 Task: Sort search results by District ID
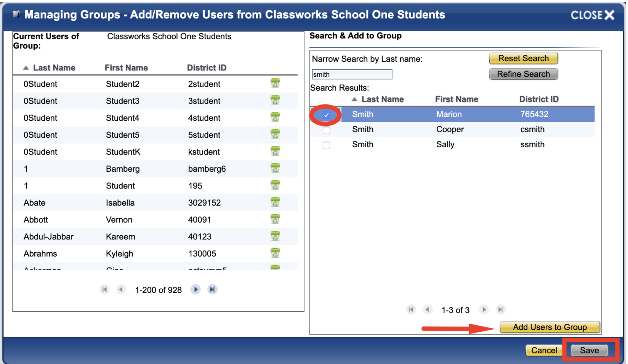(539, 99)
